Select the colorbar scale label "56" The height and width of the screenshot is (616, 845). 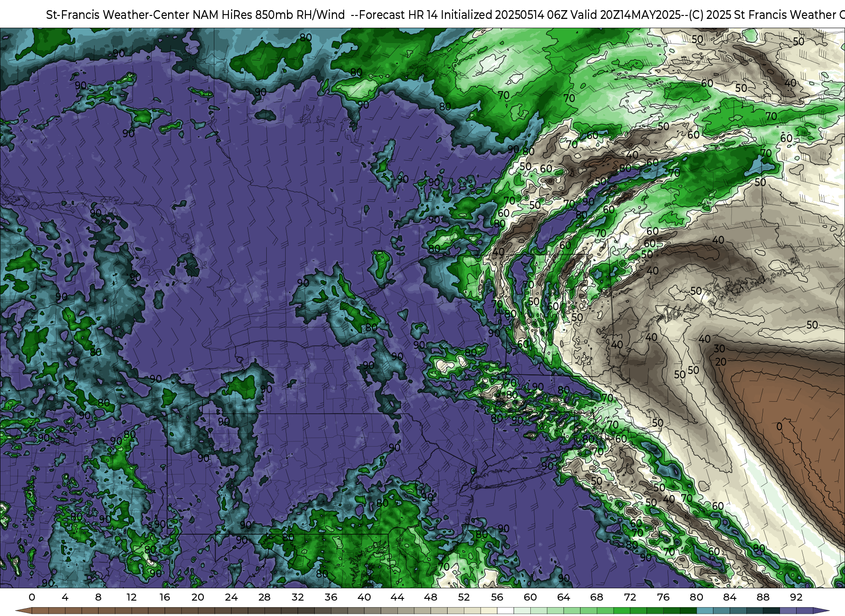(x=497, y=597)
